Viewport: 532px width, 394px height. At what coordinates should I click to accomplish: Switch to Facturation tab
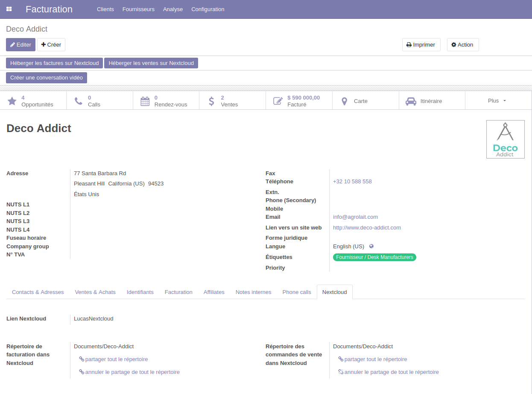click(x=178, y=292)
